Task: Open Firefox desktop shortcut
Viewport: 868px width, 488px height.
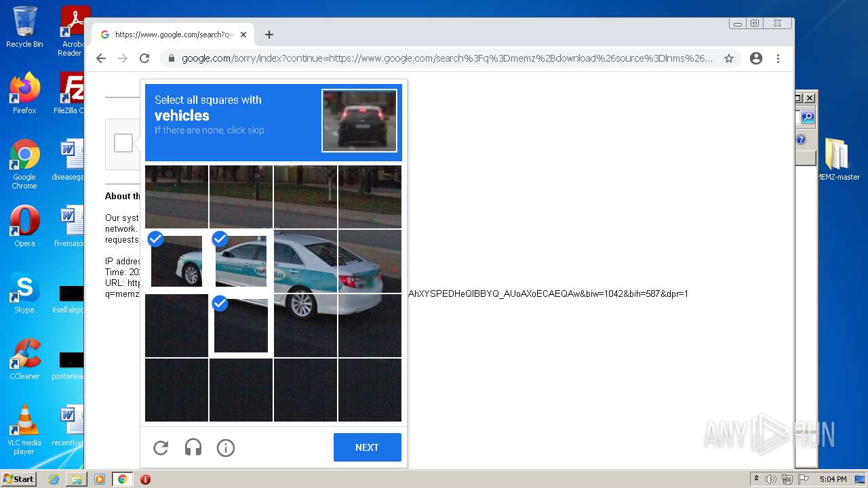Action: 24,94
